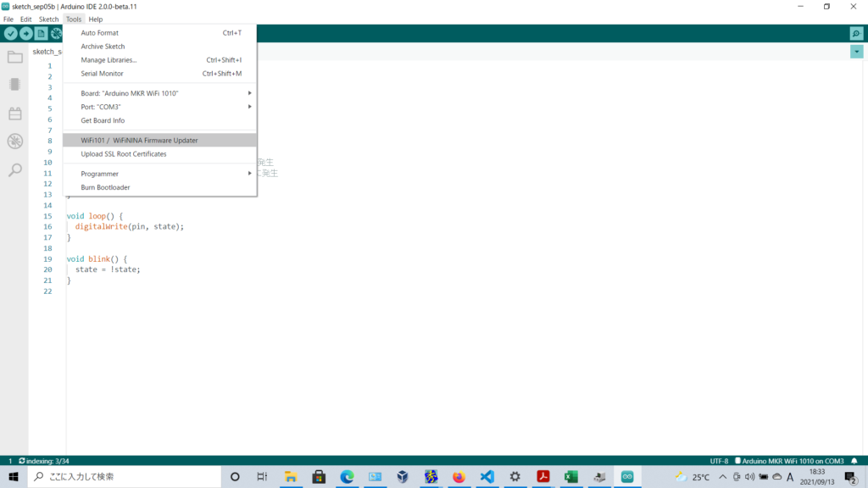
Task: Select Serial Monitor in Tools menu
Action: pos(159,74)
